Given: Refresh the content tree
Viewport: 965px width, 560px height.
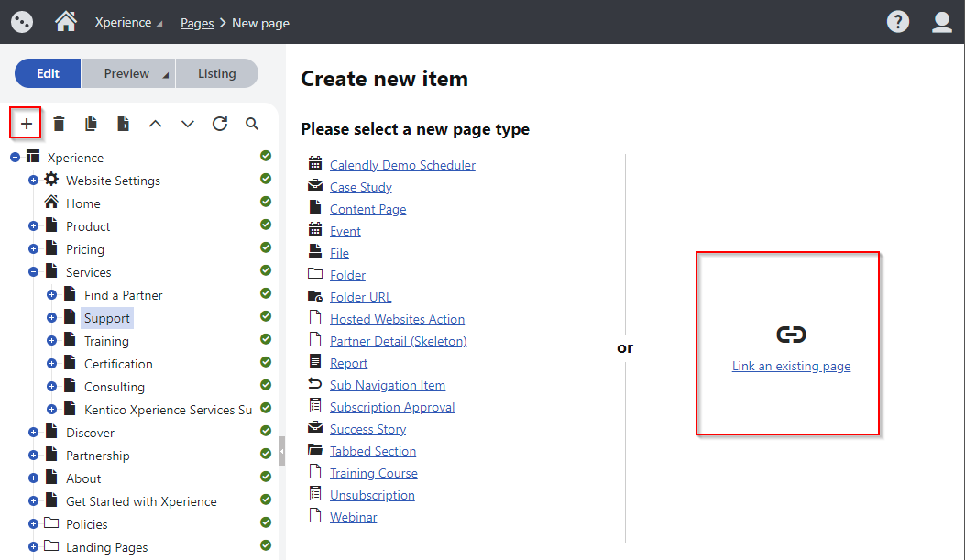Looking at the screenshot, I should [x=220, y=124].
